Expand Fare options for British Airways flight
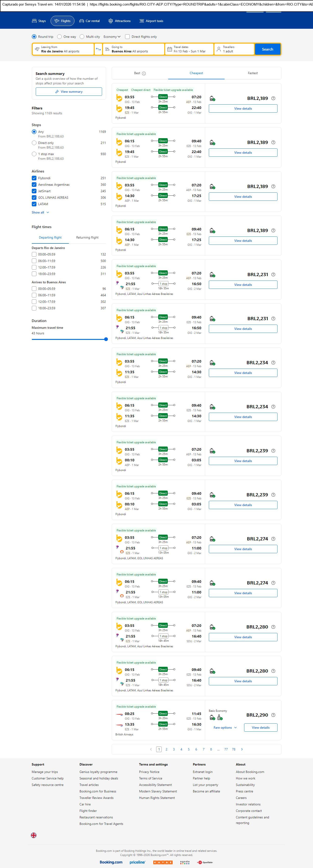Screen dimensions: 313x868 225,728
